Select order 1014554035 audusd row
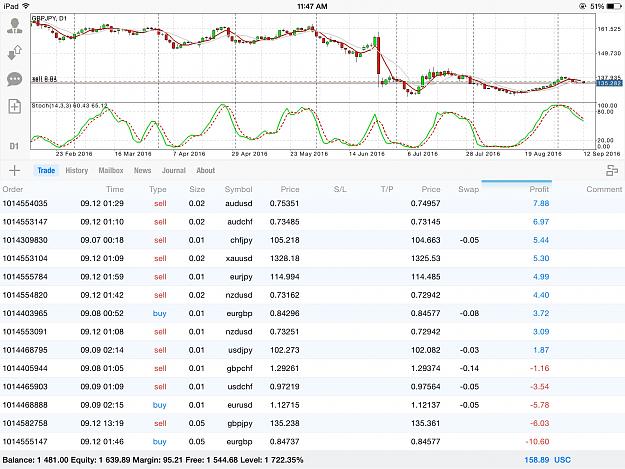Screen dimensions: 625x469 (x=312, y=203)
